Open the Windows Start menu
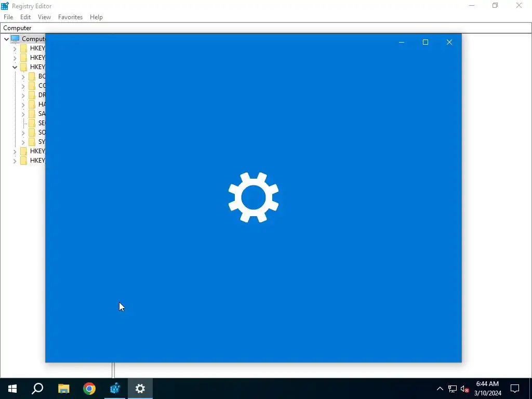This screenshot has height=399, width=532. [12, 389]
